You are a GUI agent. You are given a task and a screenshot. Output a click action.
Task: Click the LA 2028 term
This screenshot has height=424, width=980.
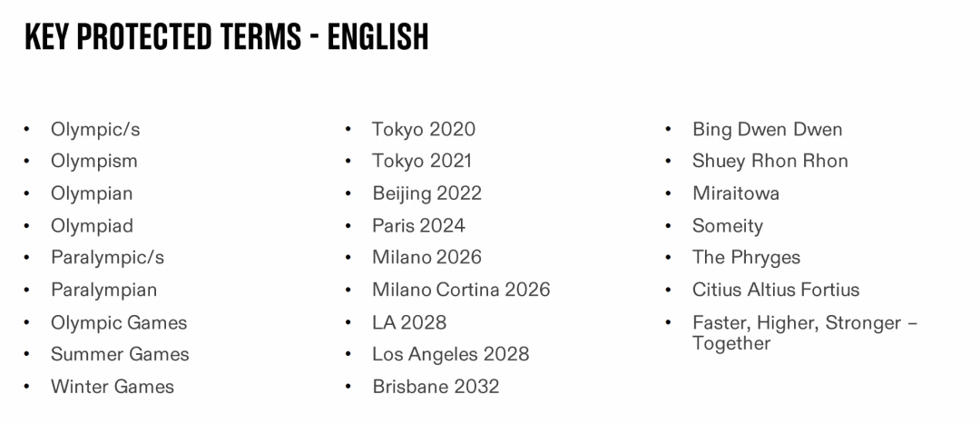pos(409,322)
